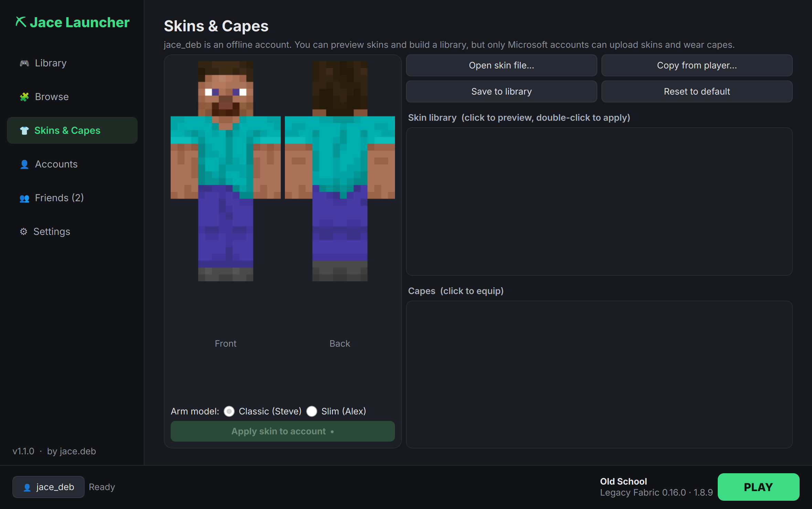
Task: Click Reset to default
Action: (x=697, y=91)
